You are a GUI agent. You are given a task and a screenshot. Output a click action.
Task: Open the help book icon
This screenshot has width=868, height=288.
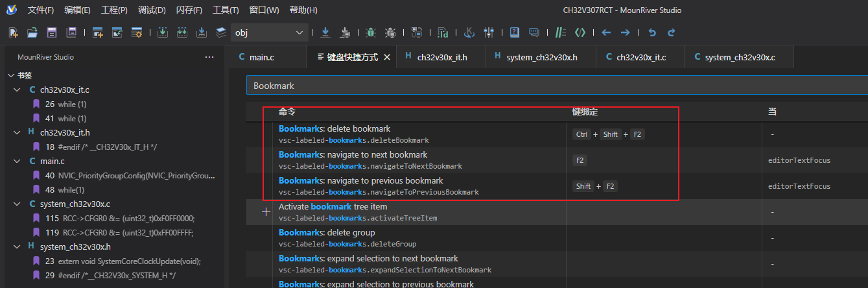514,32
